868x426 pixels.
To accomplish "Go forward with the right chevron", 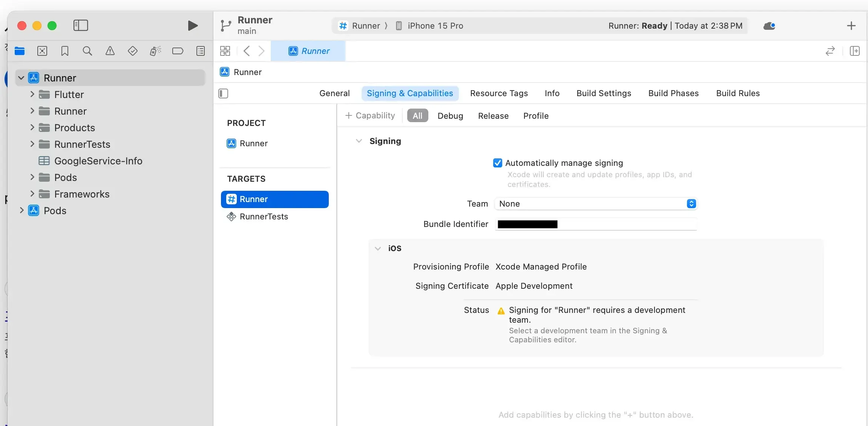I will click(261, 51).
